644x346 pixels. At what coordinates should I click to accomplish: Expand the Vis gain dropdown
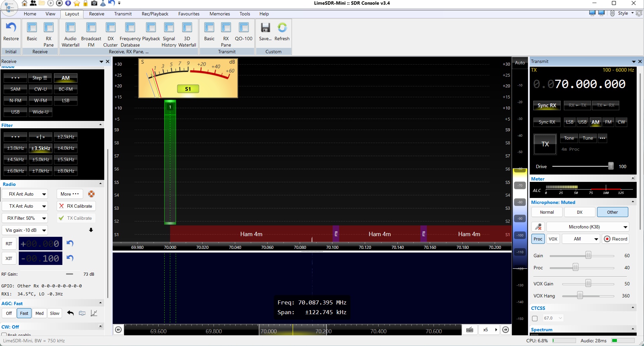[25, 230]
